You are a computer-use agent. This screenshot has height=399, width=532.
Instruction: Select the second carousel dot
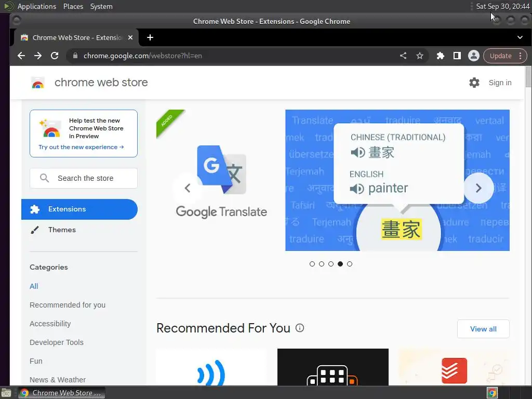pos(322,264)
